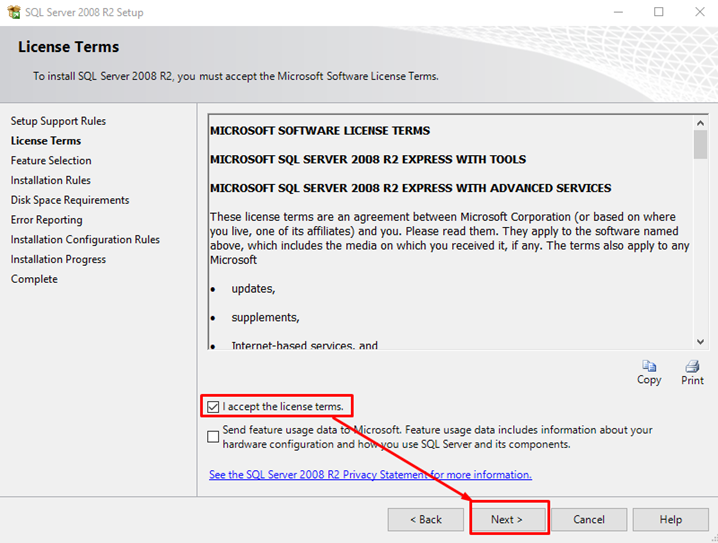Click 'Disk Space Requirements' in the steps list
The height and width of the screenshot is (543, 718).
click(70, 200)
